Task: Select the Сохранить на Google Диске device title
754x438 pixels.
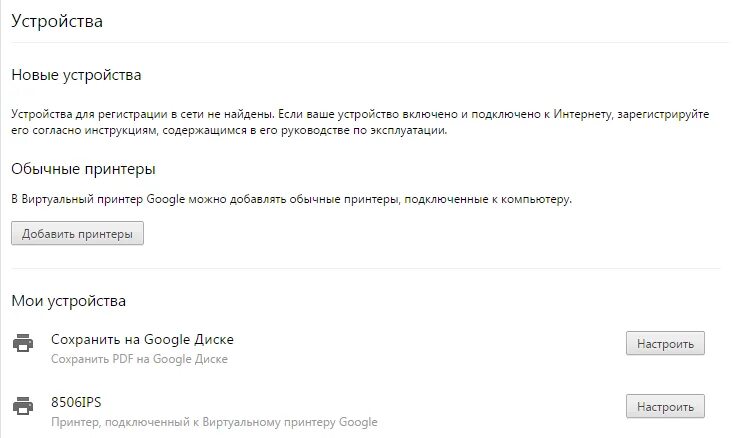Action: 142,339
